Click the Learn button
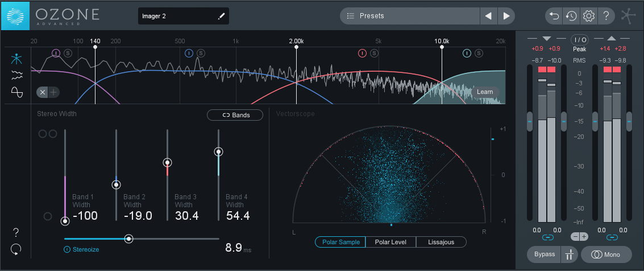Image resolution: width=644 pixels, height=271 pixels. click(485, 92)
